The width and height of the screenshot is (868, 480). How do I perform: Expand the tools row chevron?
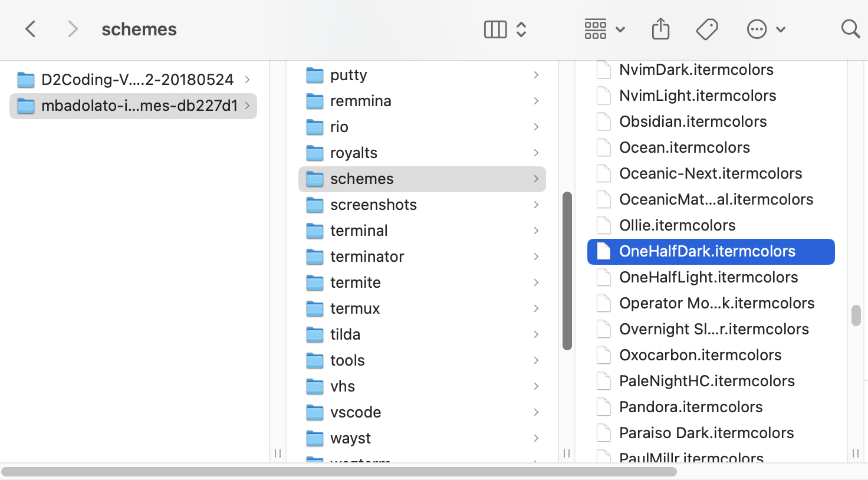(536, 360)
